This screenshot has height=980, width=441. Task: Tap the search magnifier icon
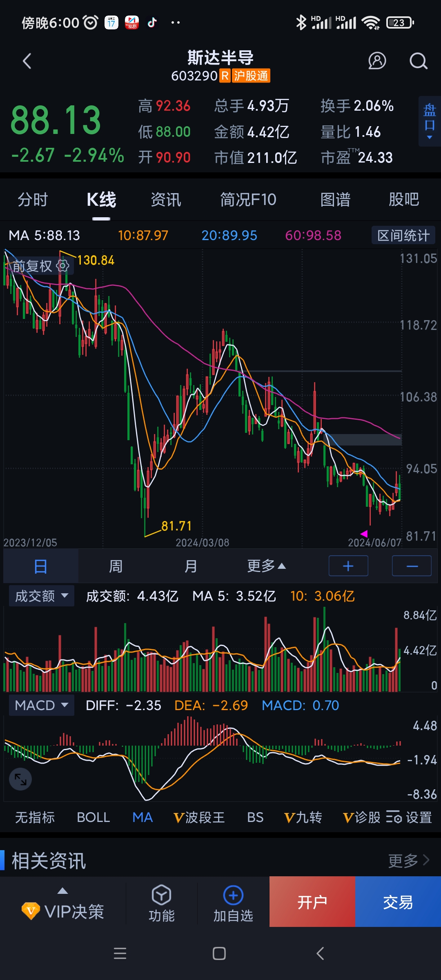tap(418, 61)
